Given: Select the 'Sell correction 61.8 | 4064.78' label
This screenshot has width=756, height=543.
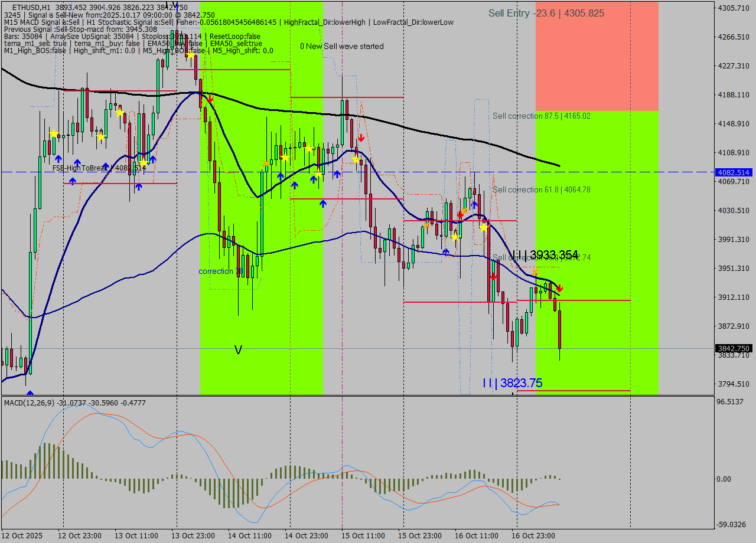Looking at the screenshot, I should [541, 189].
